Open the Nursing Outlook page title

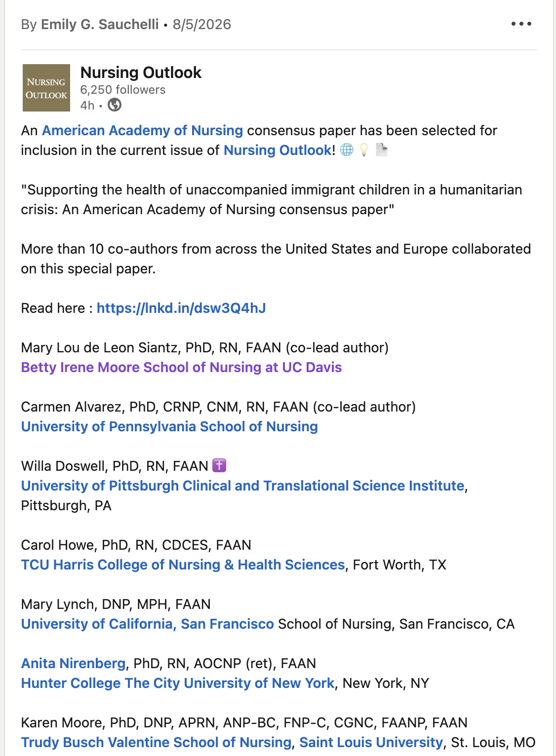[x=141, y=73]
